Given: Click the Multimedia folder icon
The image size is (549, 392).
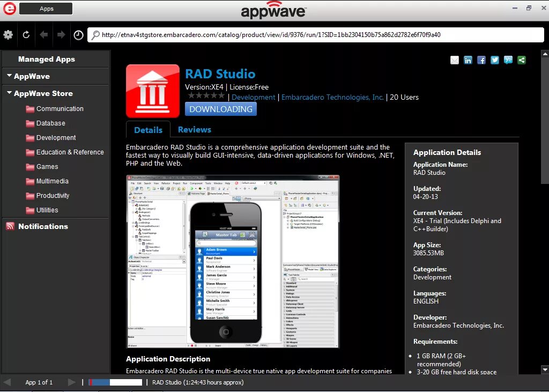Looking at the screenshot, I should (30, 181).
